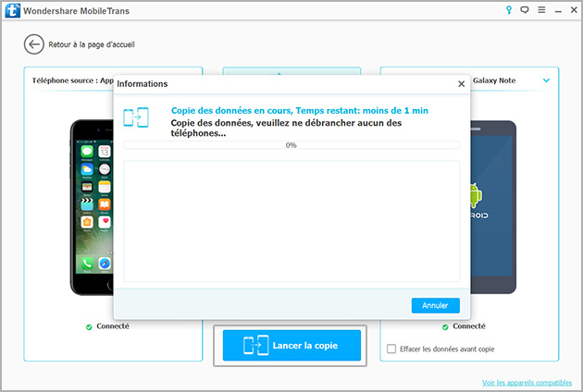
Task: Open the feedback speech bubble icon
Action: click(525, 10)
